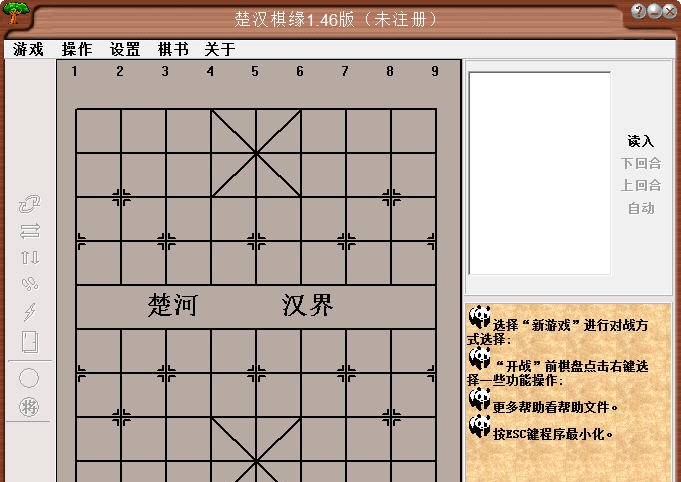
Task: Click the footprints icon in sidebar
Action: [x=30, y=284]
